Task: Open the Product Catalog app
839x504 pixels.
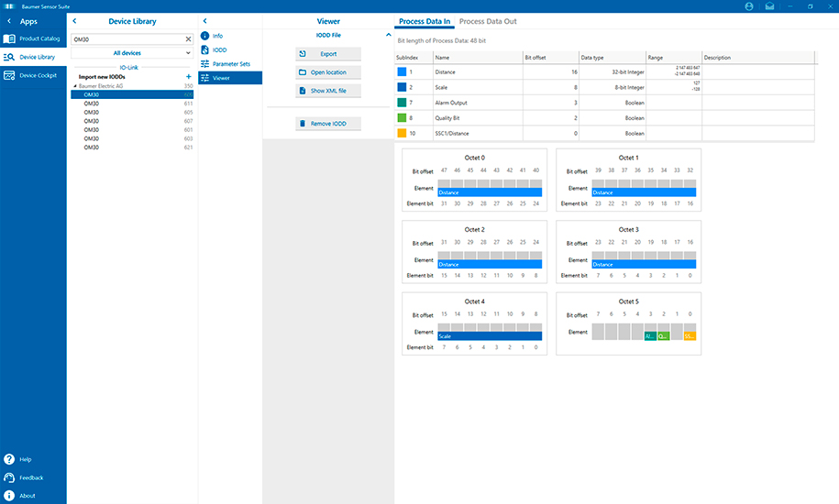Action: 33,38
